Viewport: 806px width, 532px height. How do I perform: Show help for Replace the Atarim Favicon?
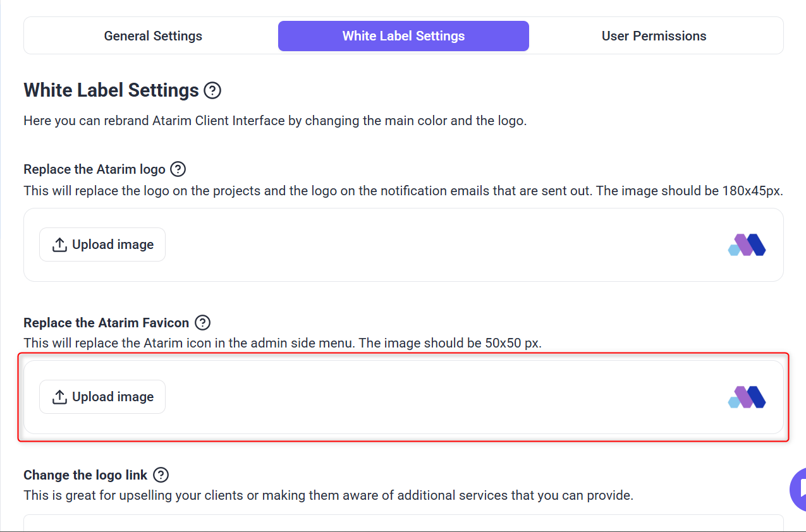202,323
